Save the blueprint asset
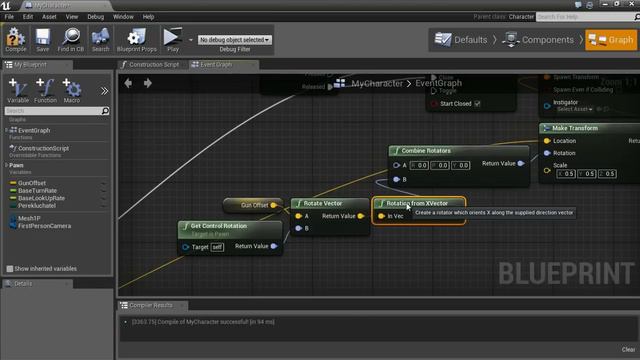This screenshot has height=360, width=640. [42, 40]
